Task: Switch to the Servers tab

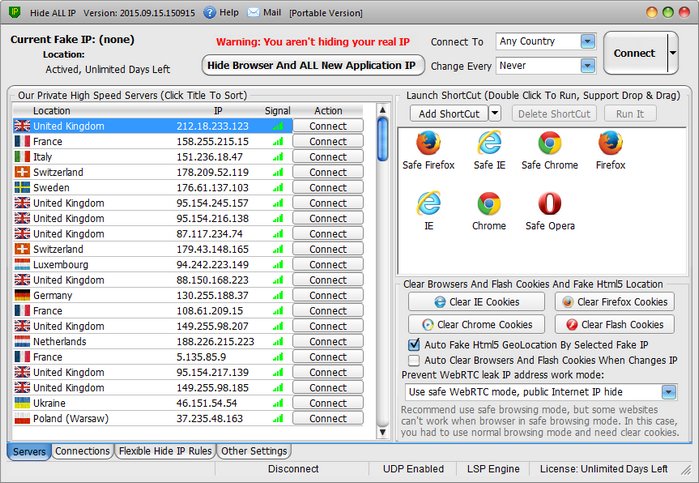Action: (x=29, y=451)
